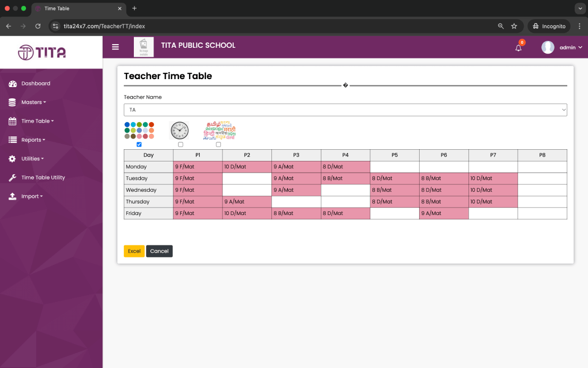Expand the Import menu

point(32,196)
